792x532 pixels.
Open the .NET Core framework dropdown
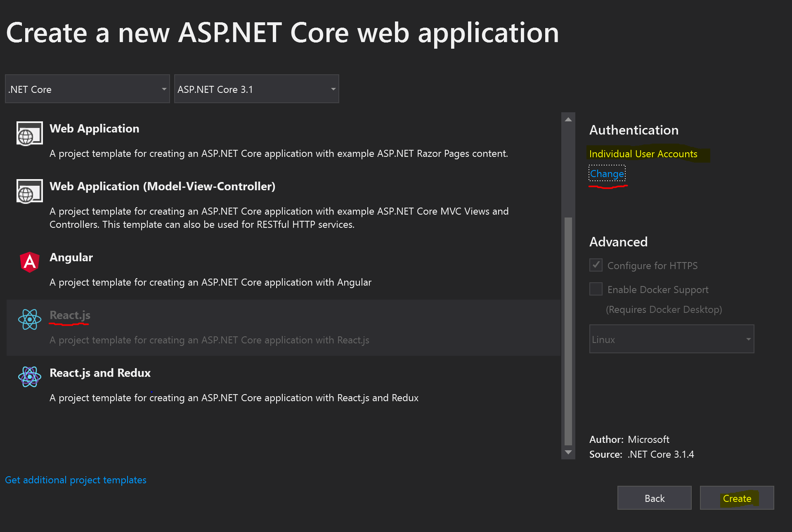tap(87, 89)
